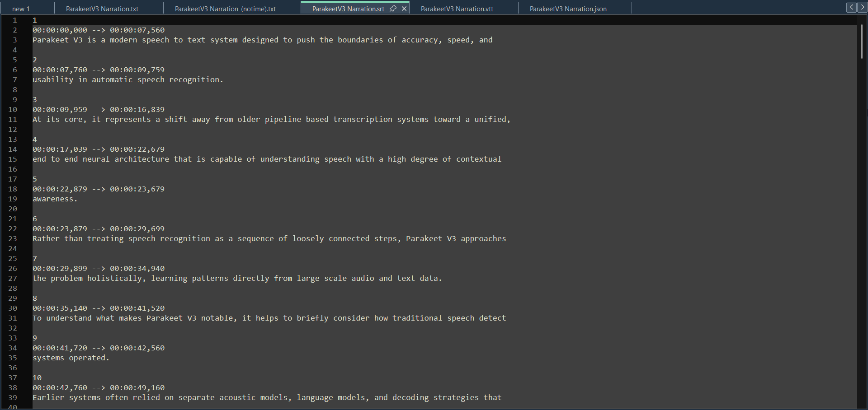
Task: Open the ParakeetV3 Narration.json tab
Action: [568, 9]
